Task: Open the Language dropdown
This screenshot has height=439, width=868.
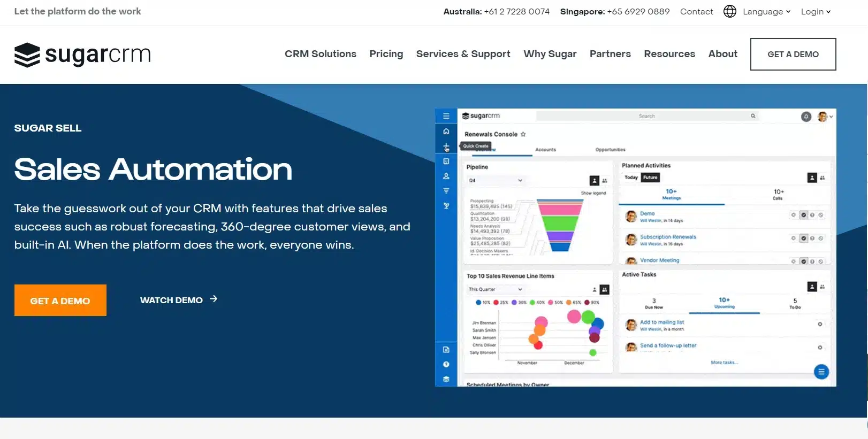Action: [x=766, y=11]
